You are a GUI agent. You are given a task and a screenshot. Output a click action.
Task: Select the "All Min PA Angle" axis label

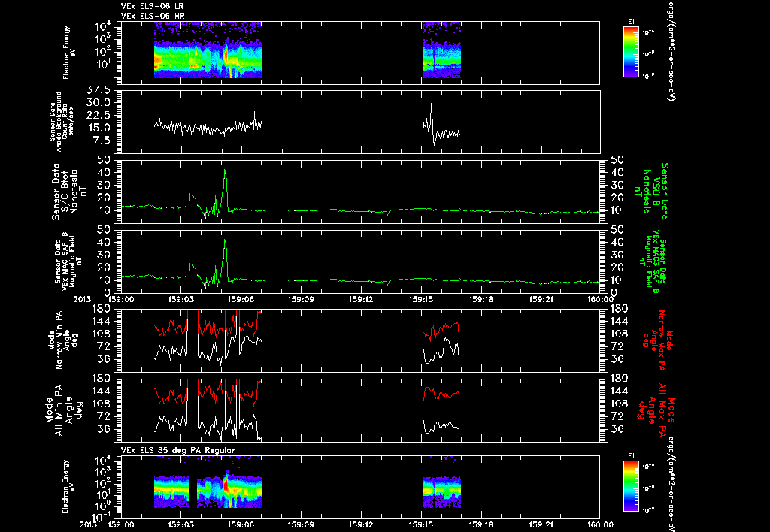pos(65,410)
